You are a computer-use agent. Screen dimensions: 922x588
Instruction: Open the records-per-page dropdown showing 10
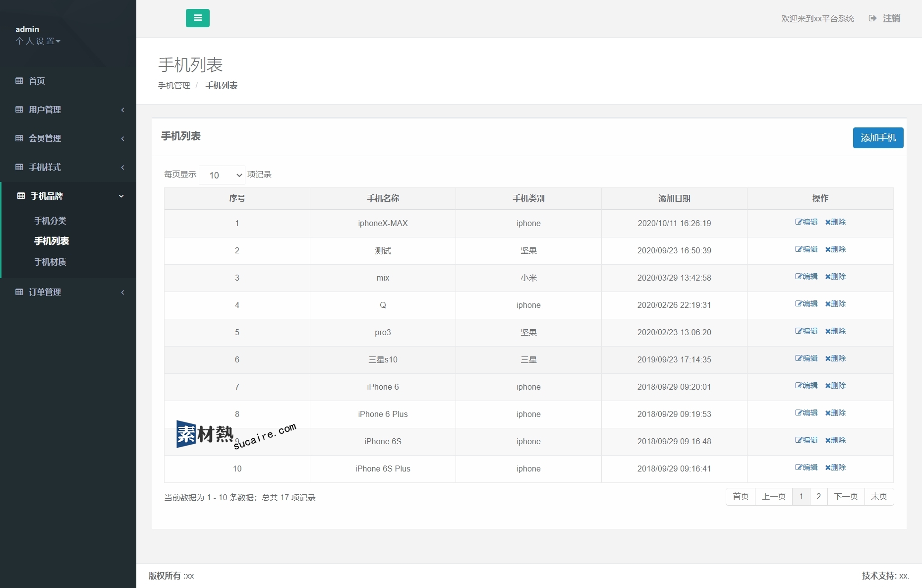click(222, 175)
